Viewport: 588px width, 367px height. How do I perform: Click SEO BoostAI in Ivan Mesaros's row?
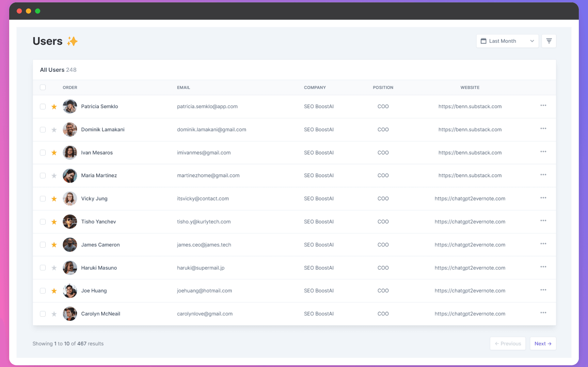coord(319,153)
